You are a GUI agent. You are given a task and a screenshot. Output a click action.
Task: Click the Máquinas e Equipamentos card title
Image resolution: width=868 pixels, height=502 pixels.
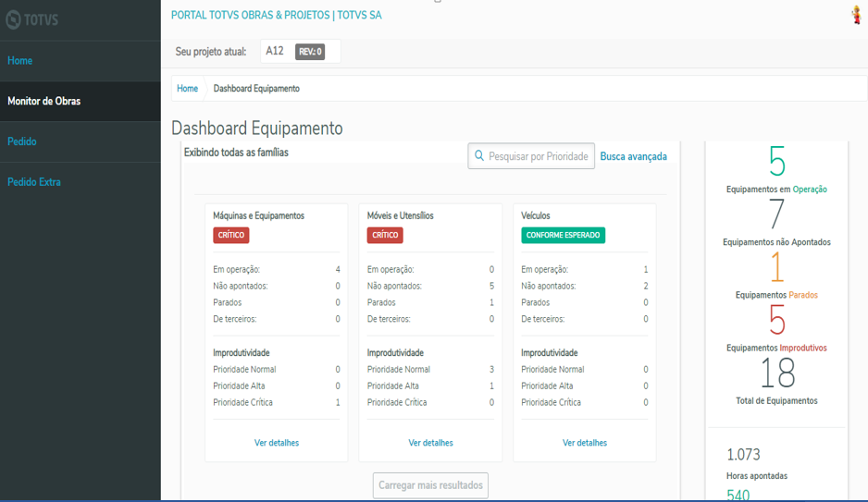[258, 215]
